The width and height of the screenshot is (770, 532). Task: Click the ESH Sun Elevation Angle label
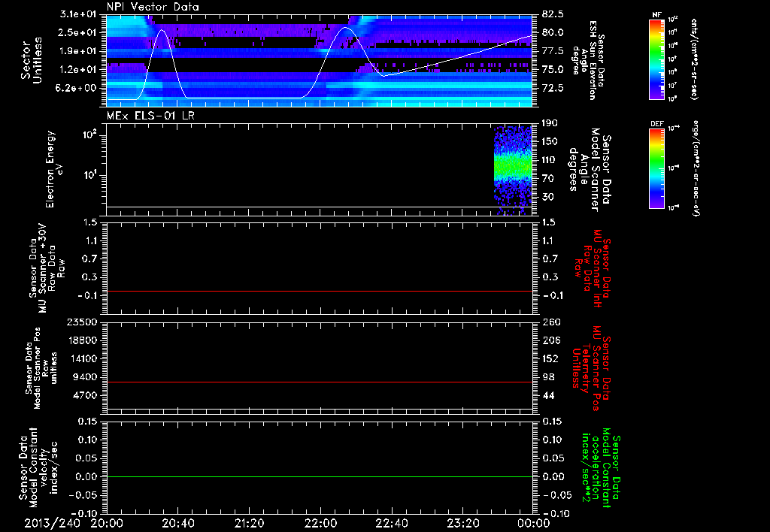590,60
